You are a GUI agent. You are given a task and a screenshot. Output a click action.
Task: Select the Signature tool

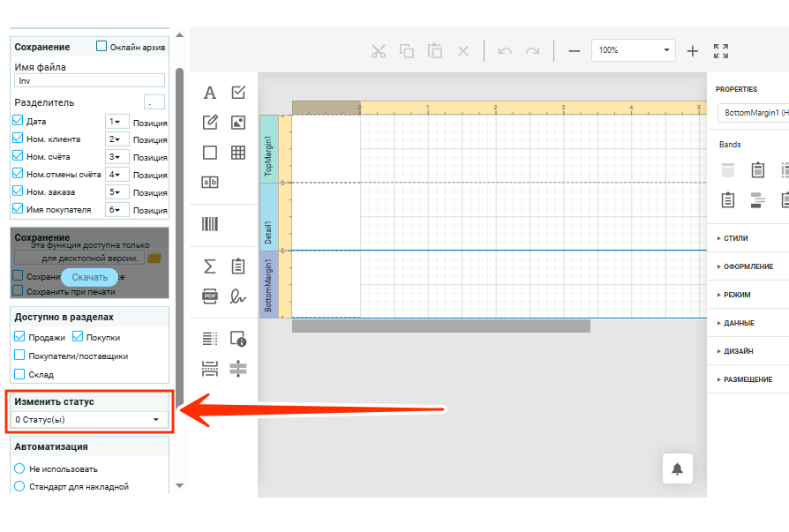237,296
